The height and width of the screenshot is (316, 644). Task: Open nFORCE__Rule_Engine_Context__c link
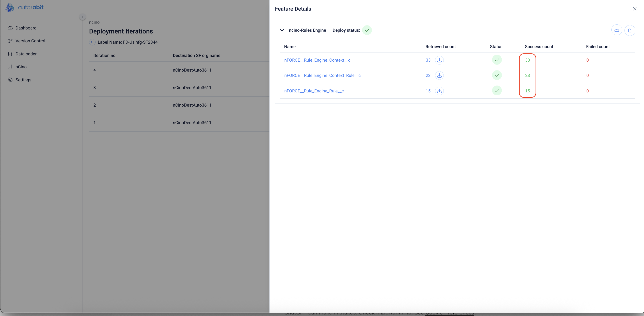(x=317, y=60)
